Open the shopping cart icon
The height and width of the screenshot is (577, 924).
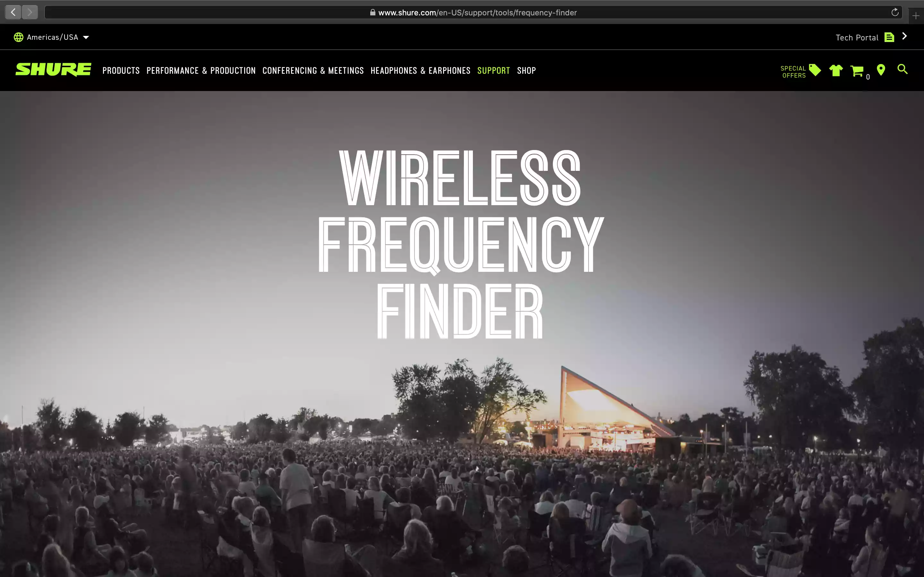click(857, 71)
